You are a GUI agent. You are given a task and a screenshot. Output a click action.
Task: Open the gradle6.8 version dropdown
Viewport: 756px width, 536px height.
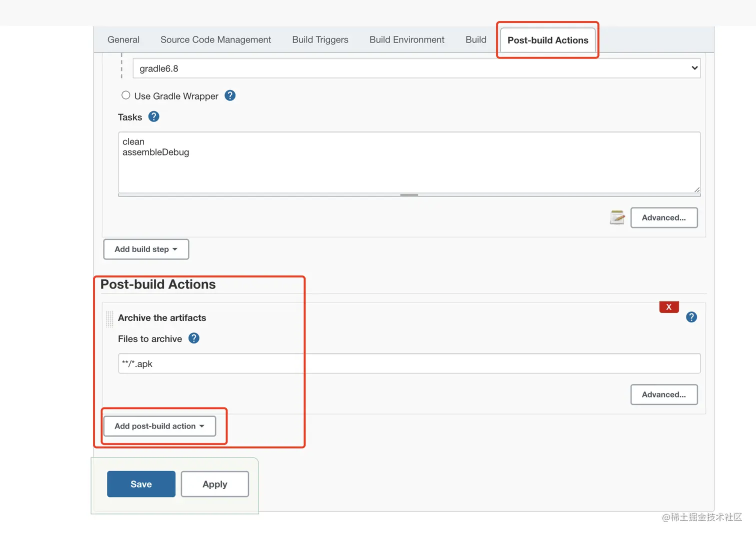[x=416, y=68]
